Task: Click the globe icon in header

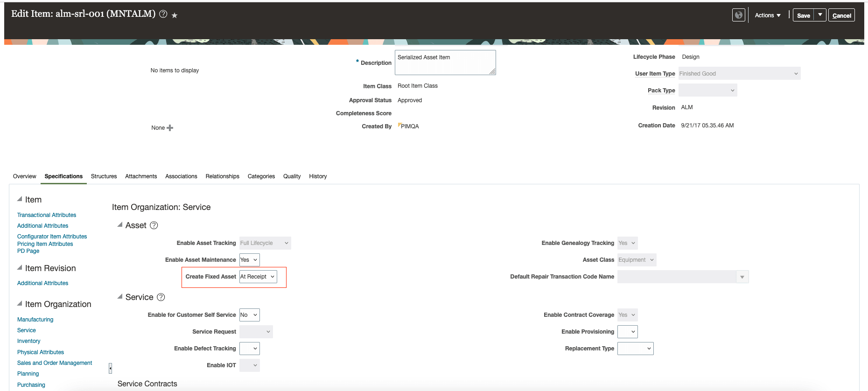Action: 738,15
